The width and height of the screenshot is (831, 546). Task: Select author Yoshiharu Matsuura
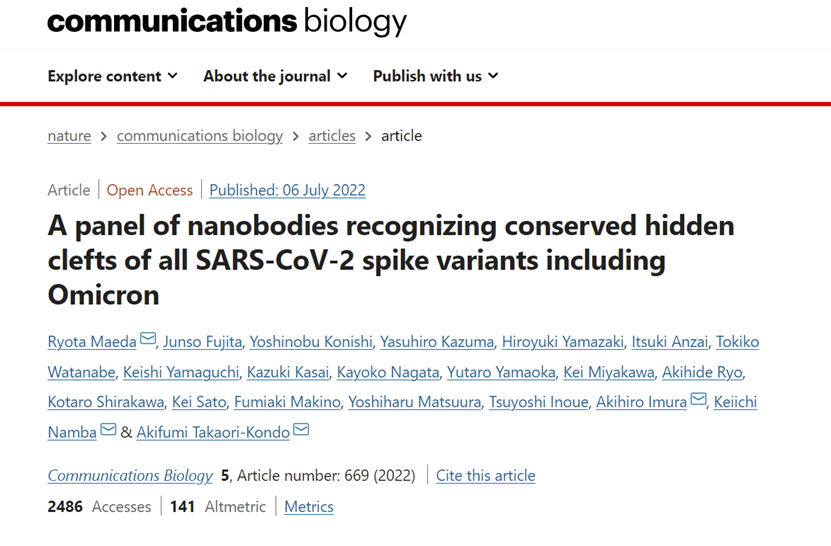click(414, 402)
